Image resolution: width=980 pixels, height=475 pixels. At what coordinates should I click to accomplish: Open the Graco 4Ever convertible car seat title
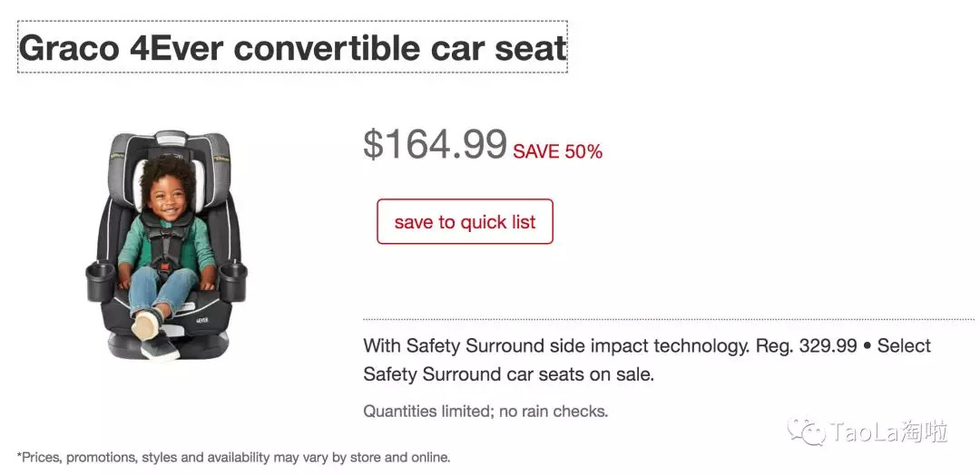click(x=292, y=47)
